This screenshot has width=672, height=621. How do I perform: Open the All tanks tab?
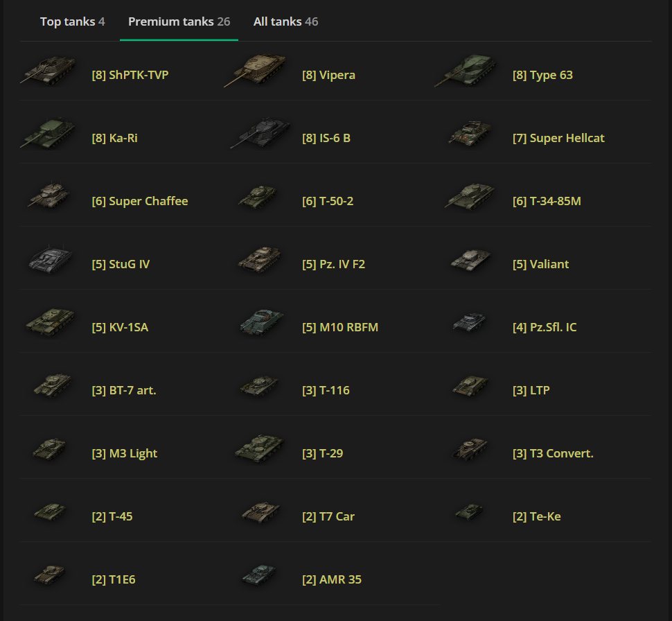(285, 21)
